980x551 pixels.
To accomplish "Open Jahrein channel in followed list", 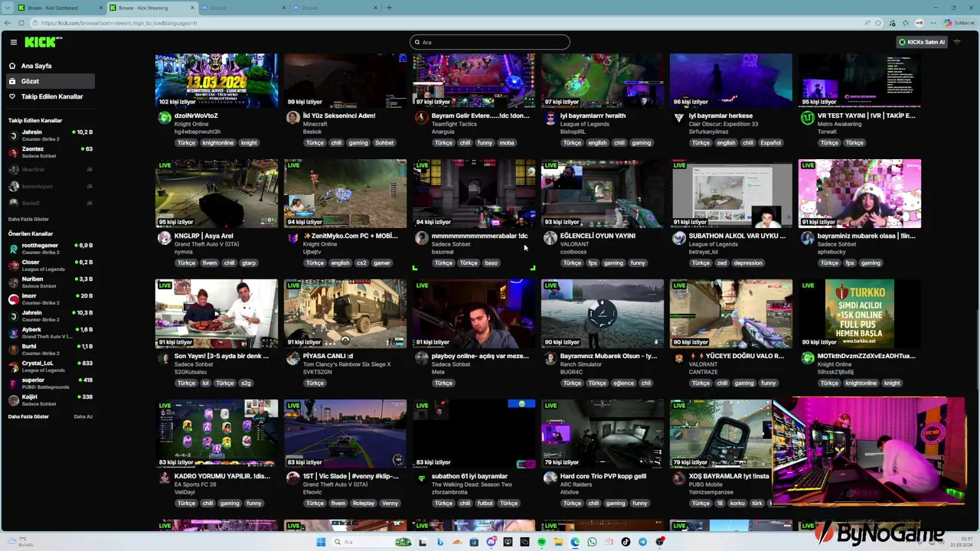I will pos(50,135).
